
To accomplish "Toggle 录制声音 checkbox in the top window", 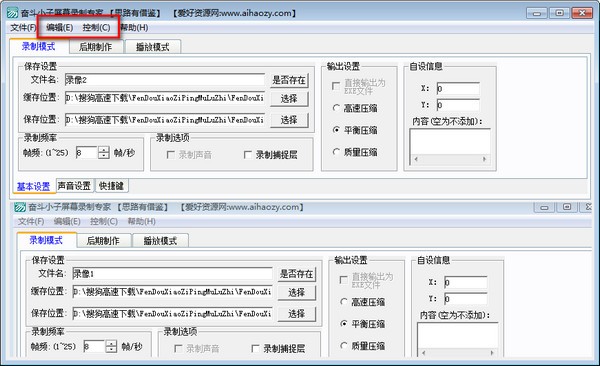I will click(x=171, y=155).
